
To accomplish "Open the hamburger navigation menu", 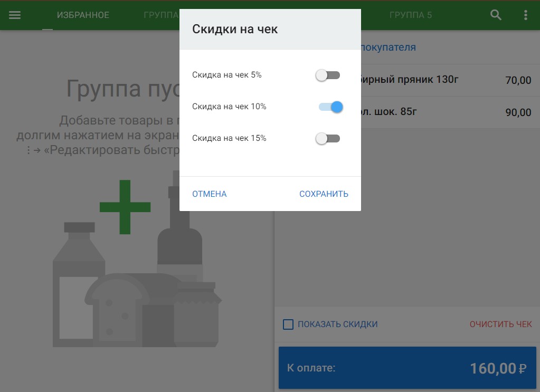I will click(x=15, y=15).
